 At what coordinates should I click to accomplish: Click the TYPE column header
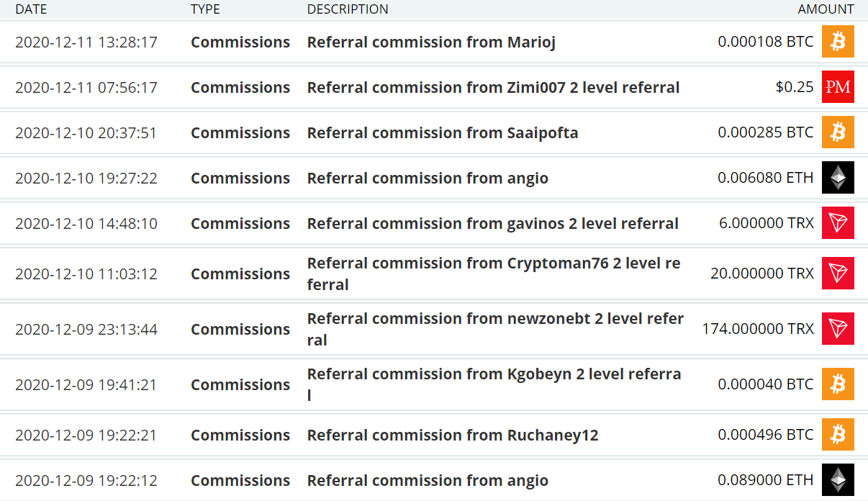click(x=205, y=9)
